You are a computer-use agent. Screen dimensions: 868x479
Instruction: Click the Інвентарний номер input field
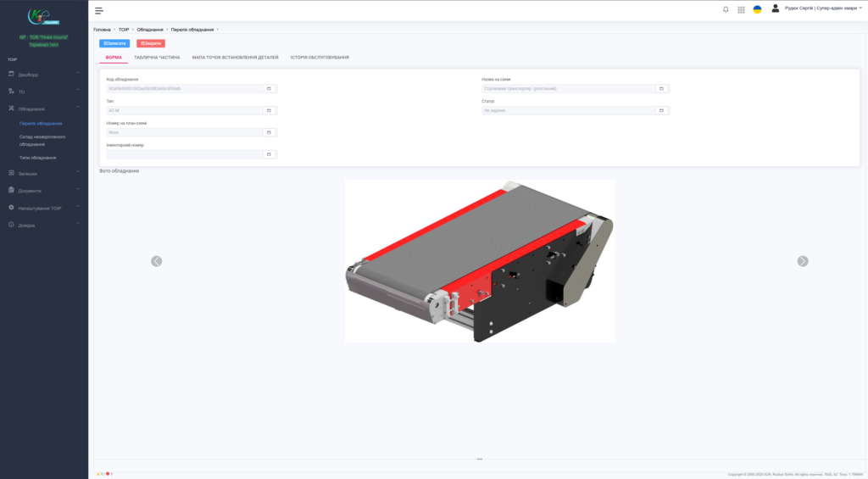[x=184, y=154]
